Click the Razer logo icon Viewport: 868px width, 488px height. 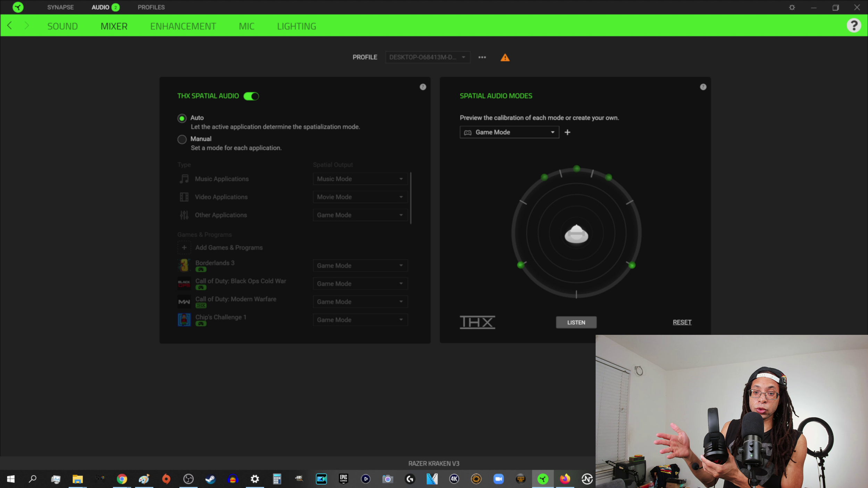click(x=18, y=7)
